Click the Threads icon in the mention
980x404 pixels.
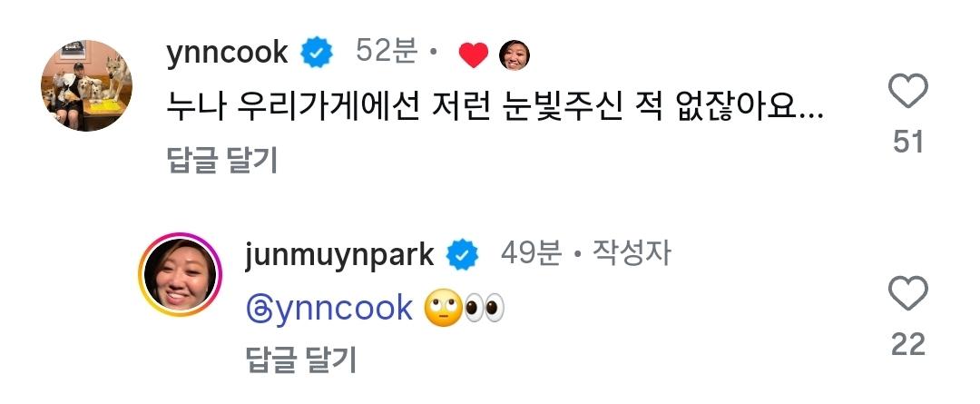[x=259, y=309]
